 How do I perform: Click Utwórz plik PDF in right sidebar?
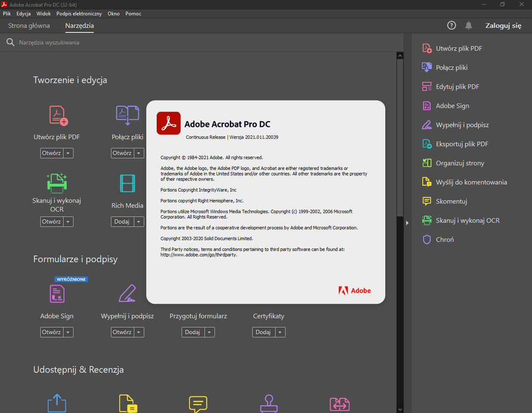[x=452, y=49]
